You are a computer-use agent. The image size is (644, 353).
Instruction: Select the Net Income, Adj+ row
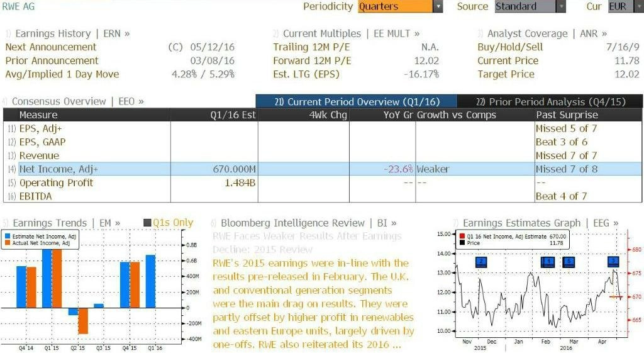tap(323, 169)
